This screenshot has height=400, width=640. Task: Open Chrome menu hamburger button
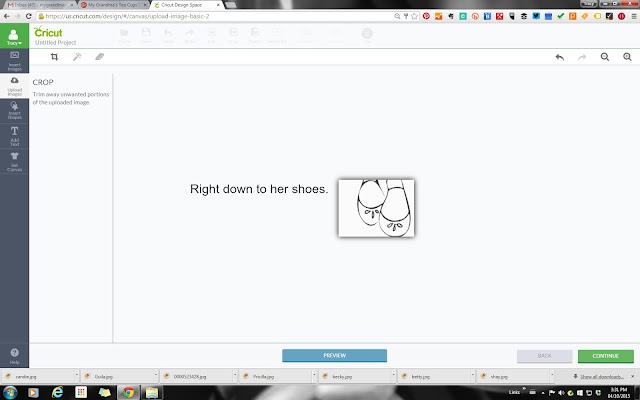click(x=633, y=16)
